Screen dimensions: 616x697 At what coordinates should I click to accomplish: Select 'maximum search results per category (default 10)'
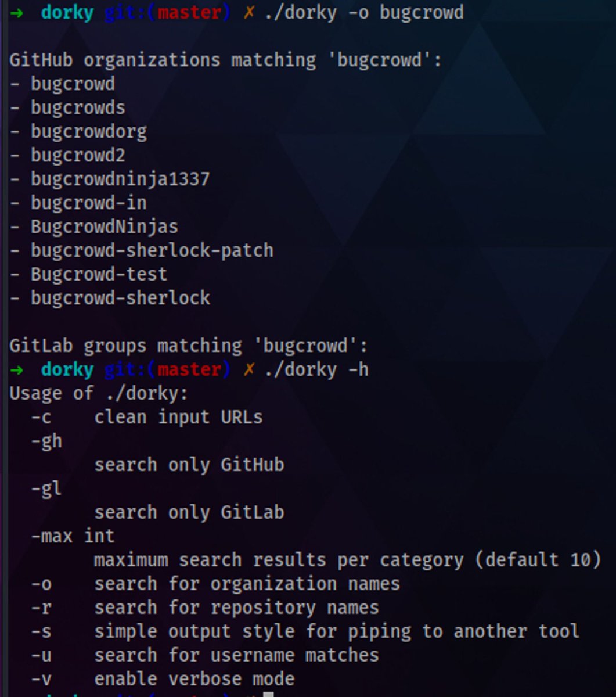coord(347,560)
